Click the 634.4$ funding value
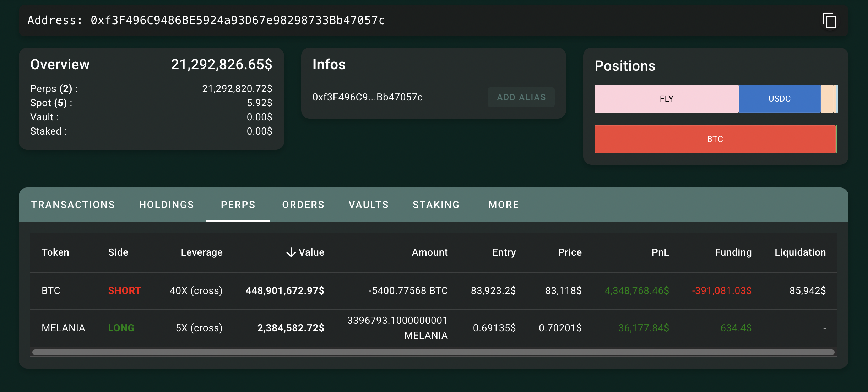Screen dimensions: 868x392 click(x=736, y=328)
